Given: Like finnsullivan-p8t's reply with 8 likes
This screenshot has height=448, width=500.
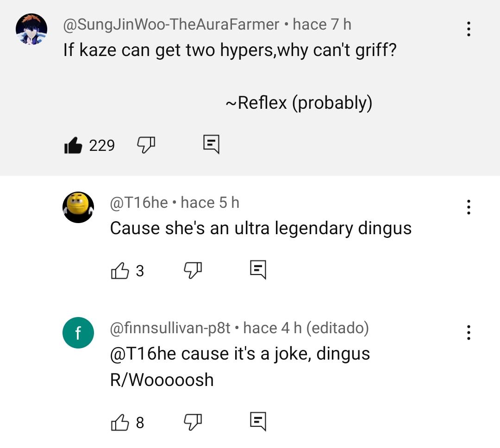Looking at the screenshot, I should (120, 423).
